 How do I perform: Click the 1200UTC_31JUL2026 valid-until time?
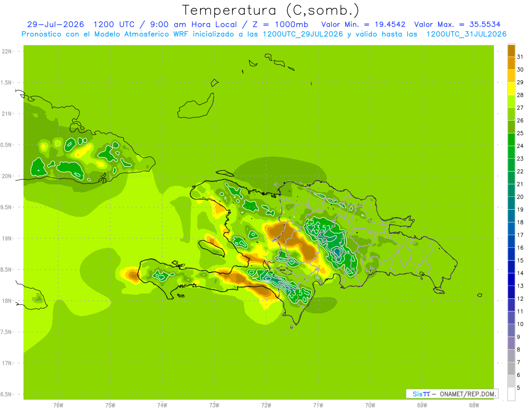466,34
